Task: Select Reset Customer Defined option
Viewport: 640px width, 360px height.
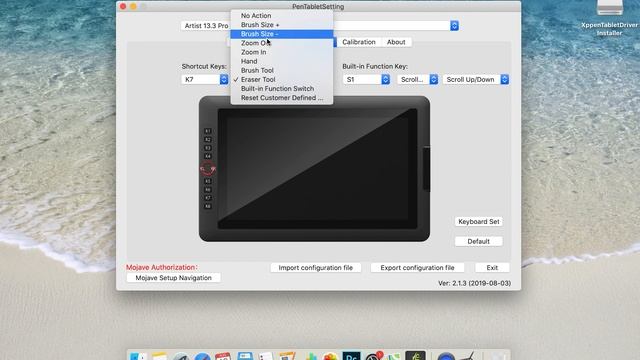Action: 282,98
